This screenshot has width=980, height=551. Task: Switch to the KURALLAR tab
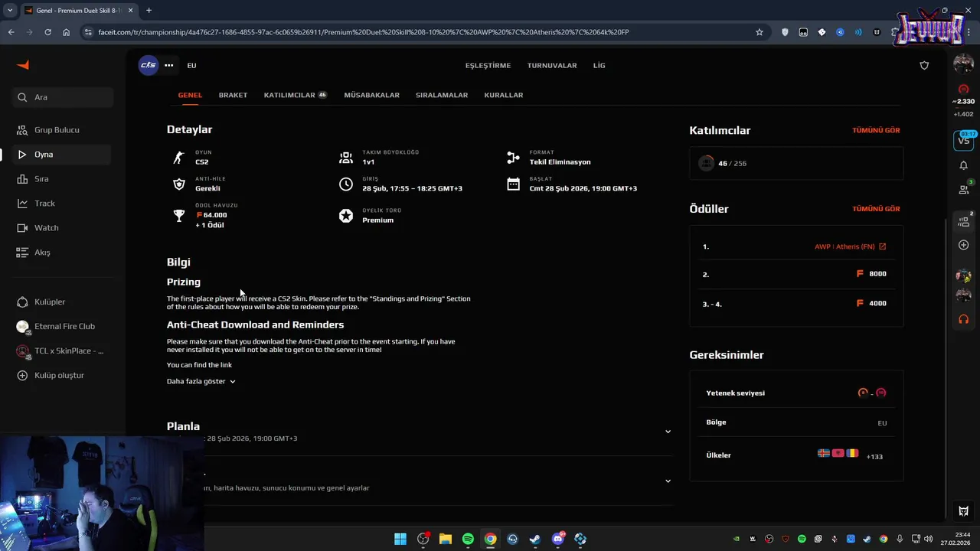(x=504, y=95)
